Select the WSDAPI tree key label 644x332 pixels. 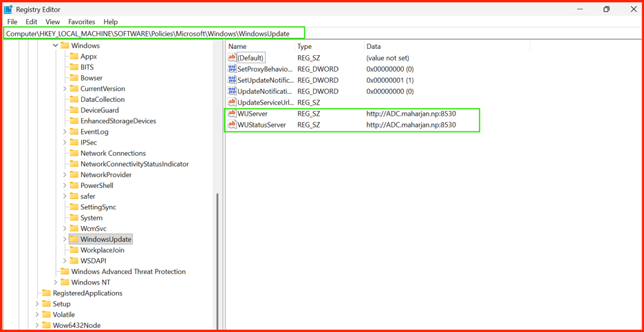[x=94, y=261]
